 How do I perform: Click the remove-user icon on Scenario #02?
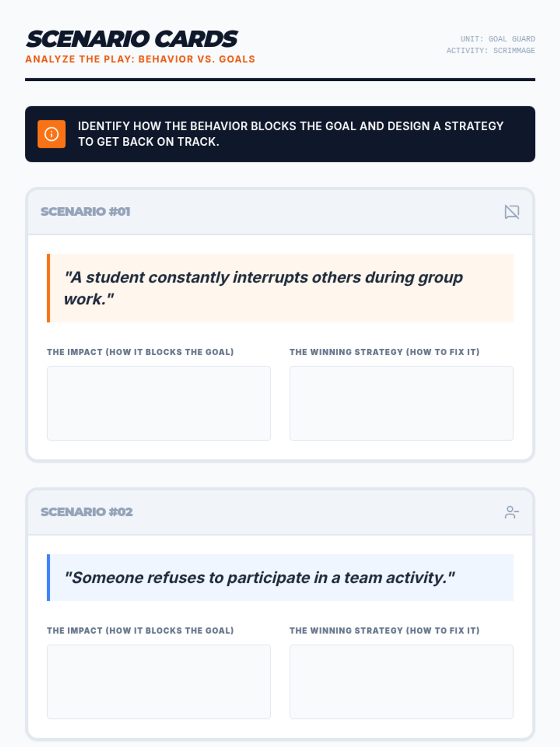pyautogui.click(x=511, y=512)
